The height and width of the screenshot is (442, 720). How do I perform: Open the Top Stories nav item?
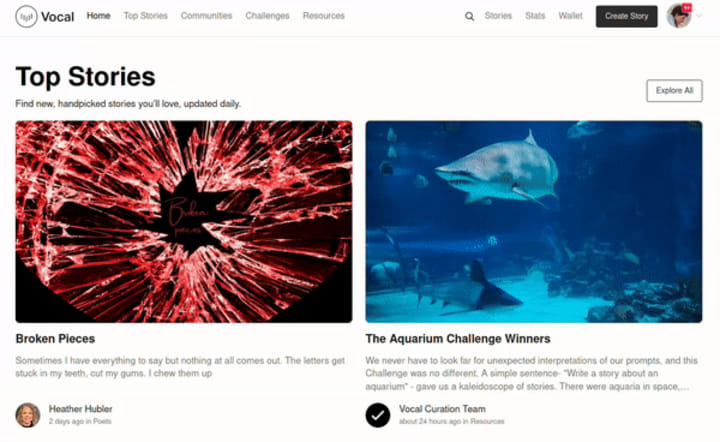pos(146,16)
